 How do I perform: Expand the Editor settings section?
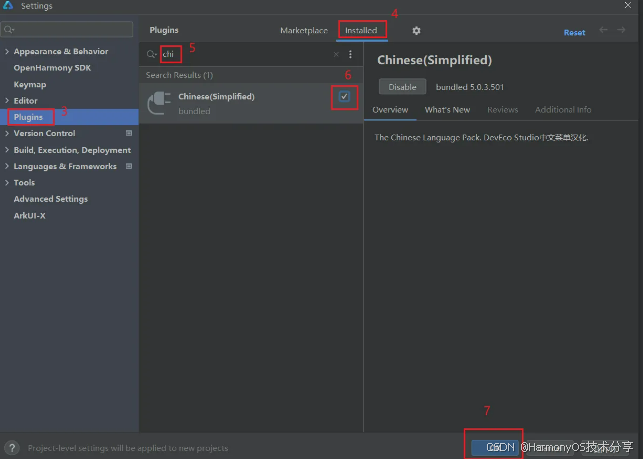click(7, 100)
